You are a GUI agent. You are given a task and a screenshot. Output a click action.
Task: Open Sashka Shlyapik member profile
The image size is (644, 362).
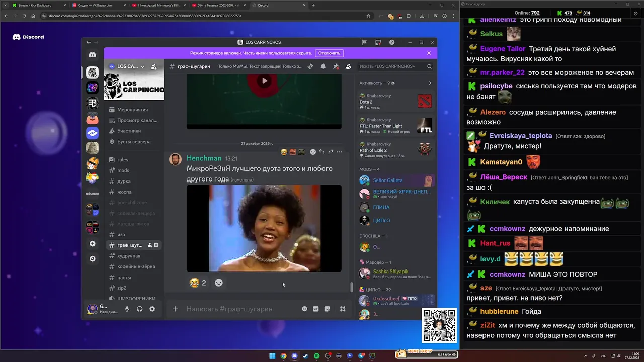click(x=396, y=274)
